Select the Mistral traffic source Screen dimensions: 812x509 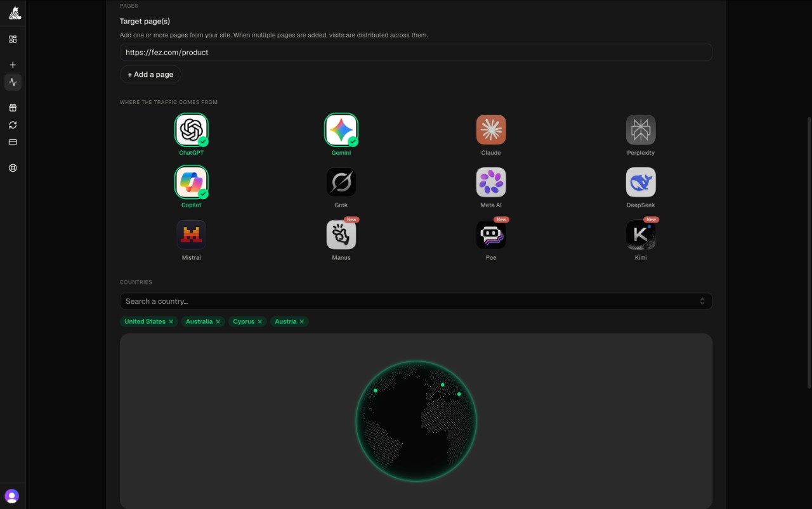(x=192, y=235)
